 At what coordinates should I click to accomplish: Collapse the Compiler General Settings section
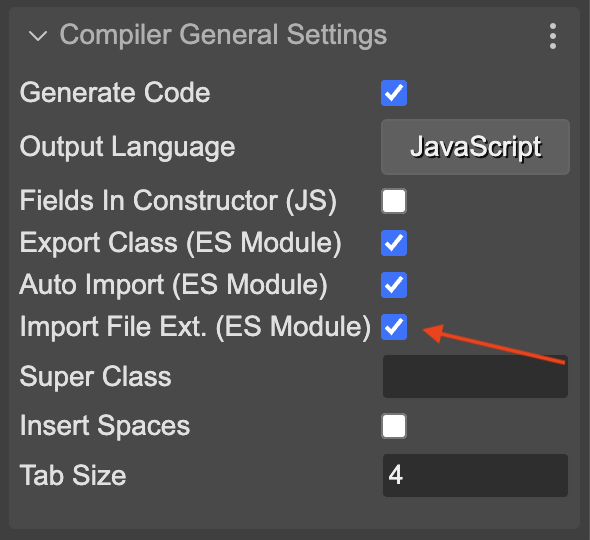(38, 36)
